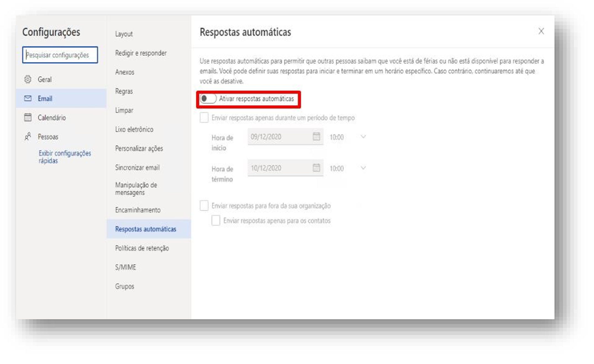
Task: Check Enviar respostas para fora da organização
Action: pos(204,206)
